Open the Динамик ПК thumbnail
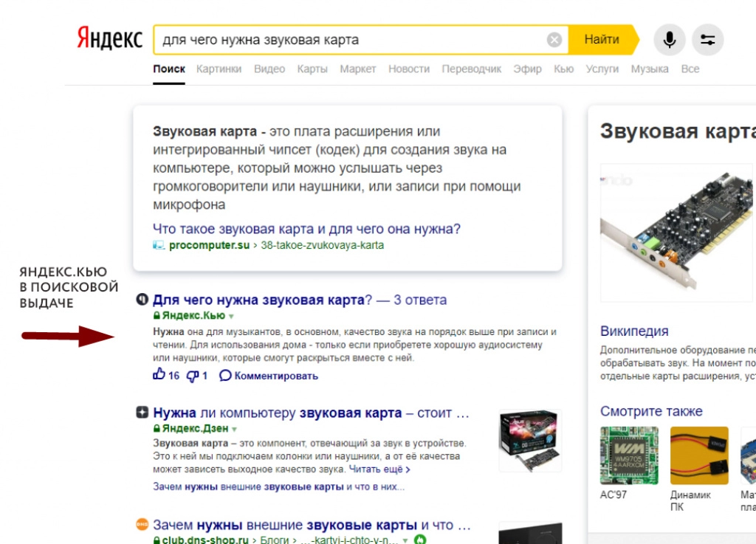Image resolution: width=756 pixels, height=544 pixels. pos(699,455)
